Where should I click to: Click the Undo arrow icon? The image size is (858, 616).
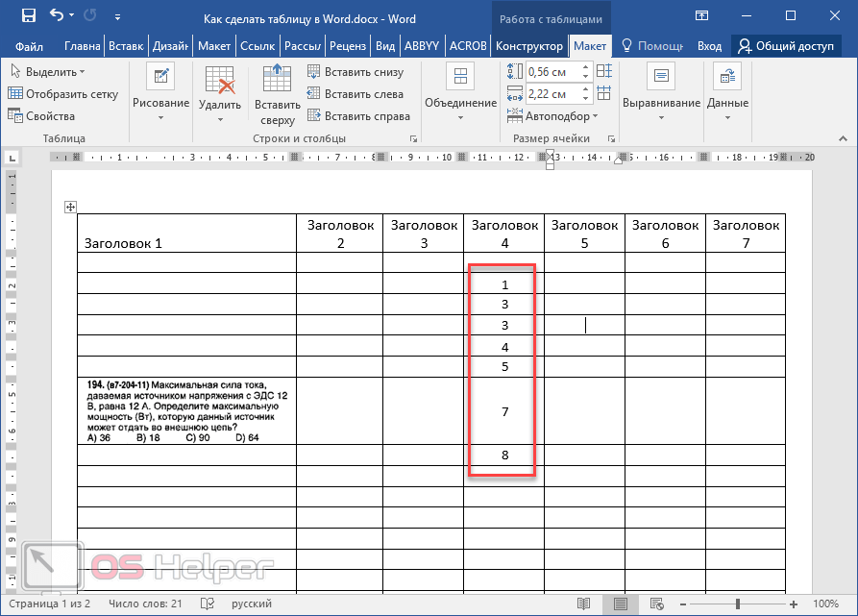[56, 16]
